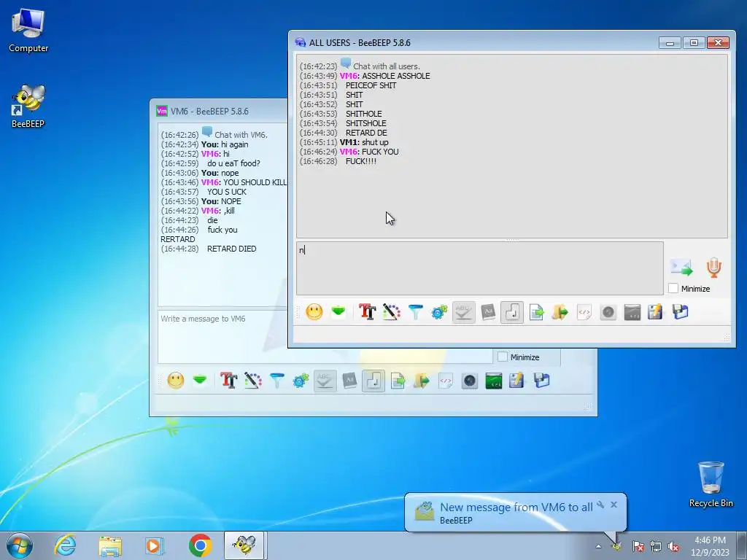747x560 pixels.
Task: Toggle spell checking ABC button in VM6 window
Action: pyautogui.click(x=325, y=381)
